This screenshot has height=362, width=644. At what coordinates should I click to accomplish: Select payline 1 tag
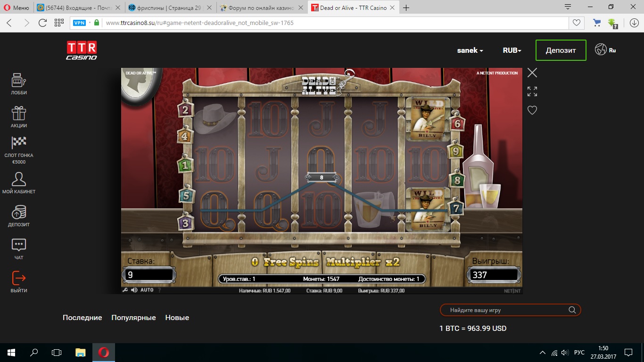click(x=185, y=165)
